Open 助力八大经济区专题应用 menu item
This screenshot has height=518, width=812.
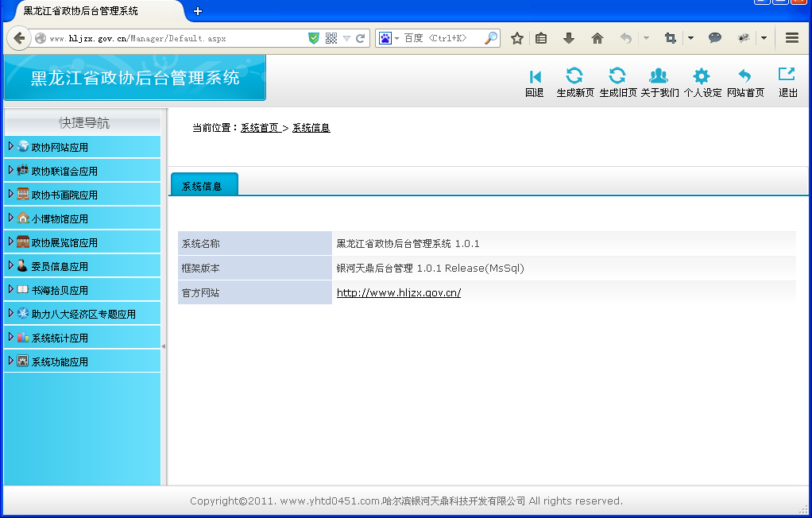[x=84, y=314]
